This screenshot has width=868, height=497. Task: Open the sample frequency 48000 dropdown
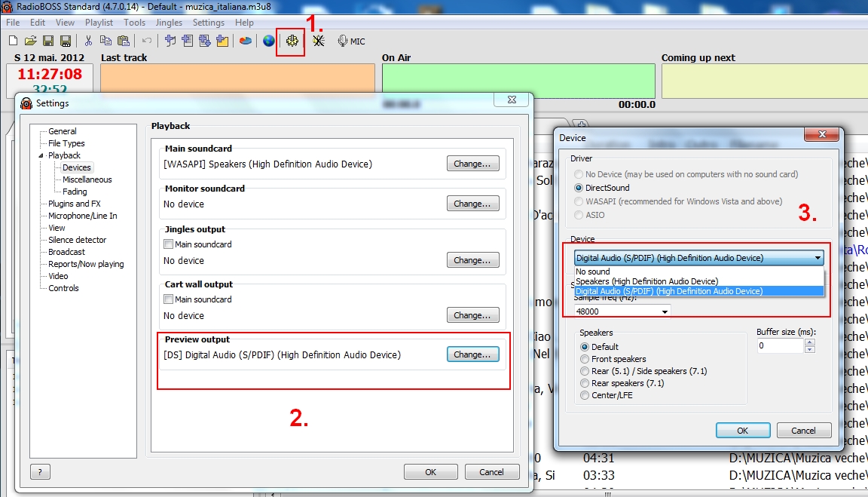[x=665, y=311]
